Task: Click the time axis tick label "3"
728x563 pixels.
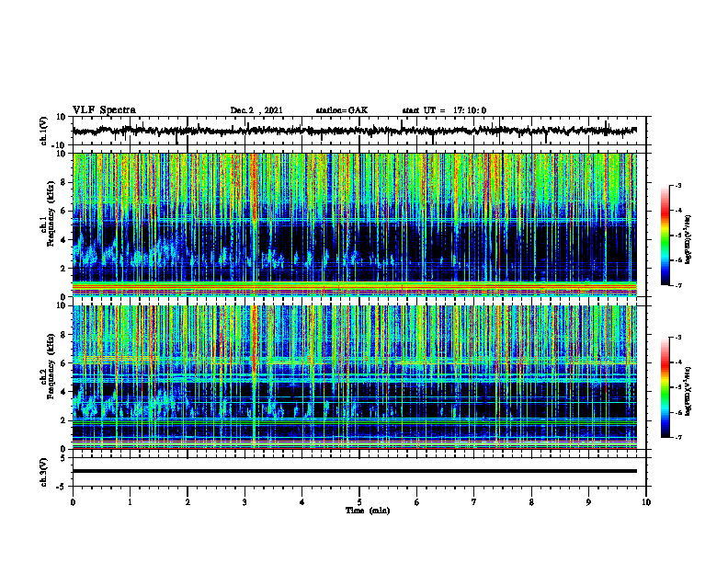Action: pos(245,502)
